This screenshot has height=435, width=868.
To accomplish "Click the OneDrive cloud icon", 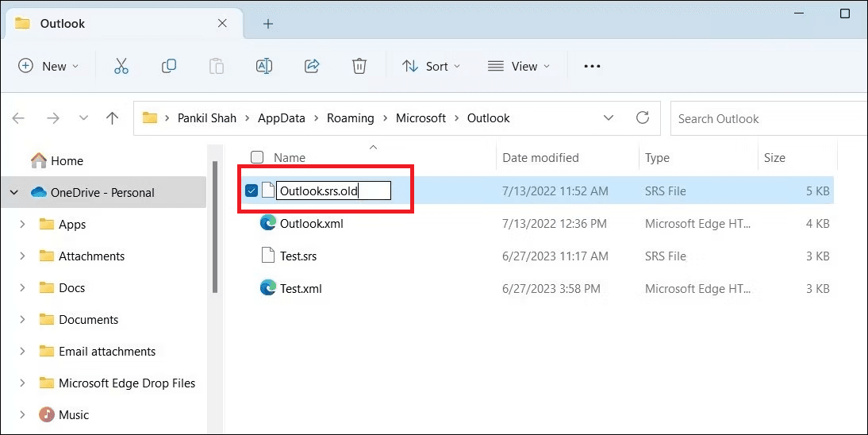I will [x=38, y=192].
